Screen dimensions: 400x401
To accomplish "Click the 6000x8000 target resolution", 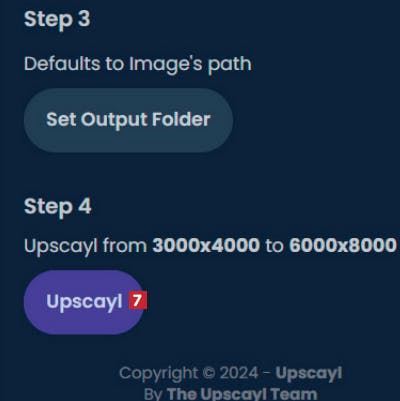I will 343,246.
